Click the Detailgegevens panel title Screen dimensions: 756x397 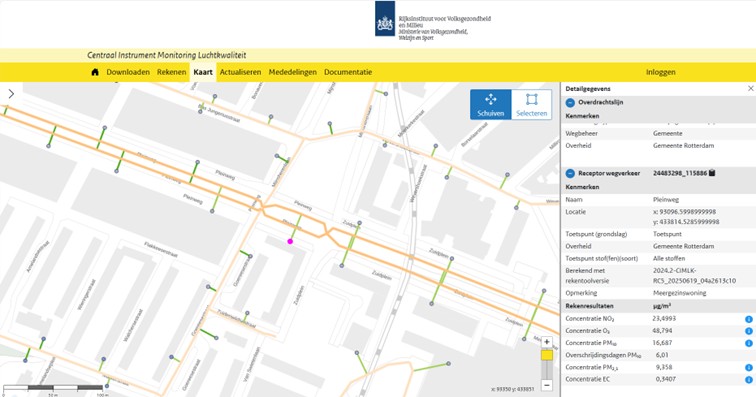[588, 89]
